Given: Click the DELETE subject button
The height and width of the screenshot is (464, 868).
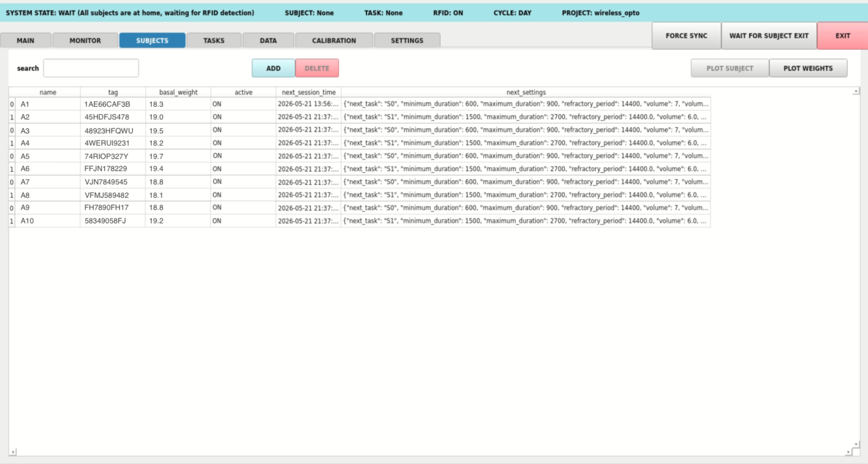Looking at the screenshot, I should [317, 68].
